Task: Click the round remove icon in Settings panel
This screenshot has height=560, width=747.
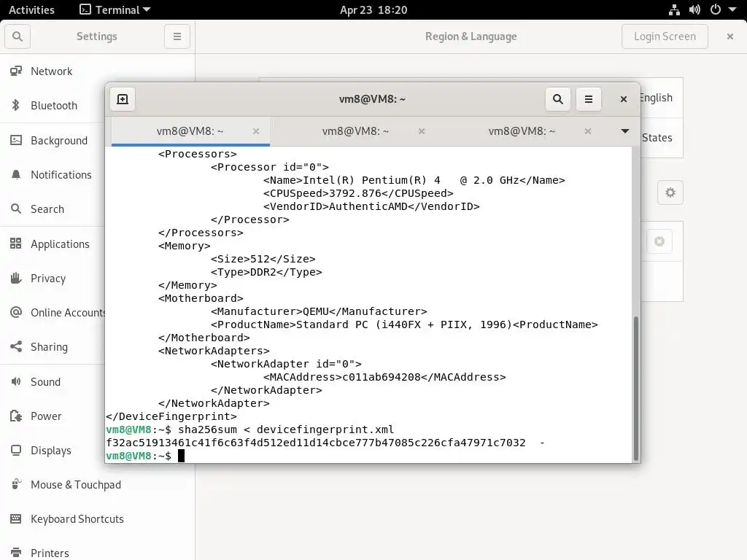Action: pyautogui.click(x=659, y=241)
